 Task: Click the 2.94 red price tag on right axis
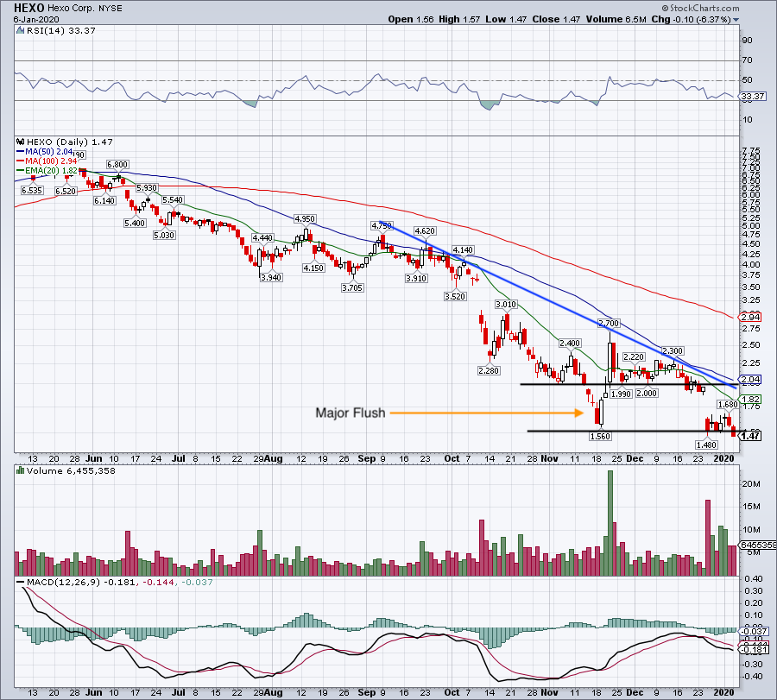tap(751, 317)
